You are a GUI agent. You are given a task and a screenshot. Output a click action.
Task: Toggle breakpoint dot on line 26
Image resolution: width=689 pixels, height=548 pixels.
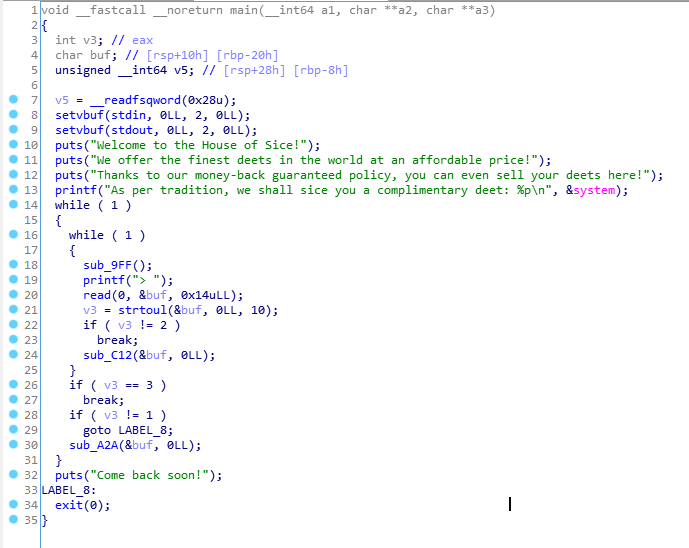14,384
